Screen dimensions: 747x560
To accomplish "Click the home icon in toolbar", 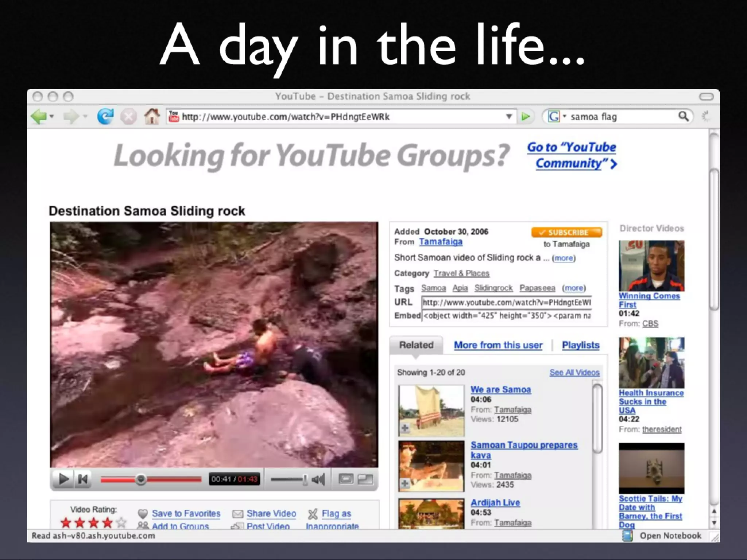I will (x=152, y=117).
